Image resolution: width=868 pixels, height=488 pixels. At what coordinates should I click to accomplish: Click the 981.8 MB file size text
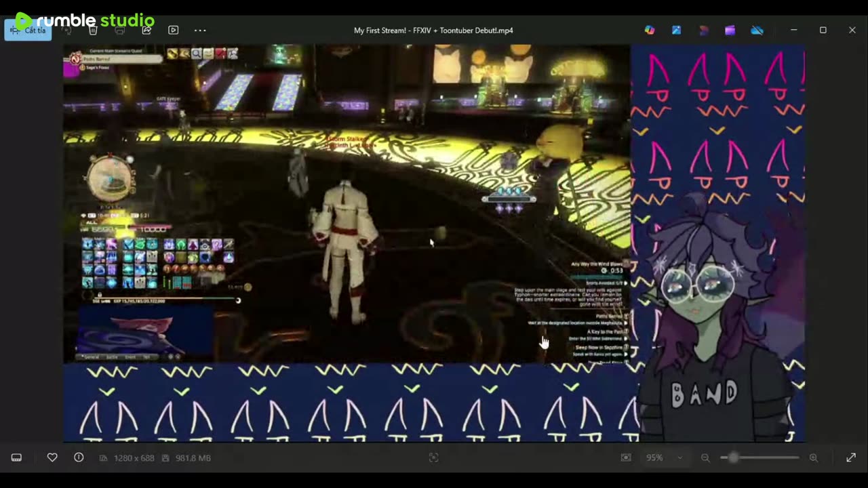tap(193, 458)
